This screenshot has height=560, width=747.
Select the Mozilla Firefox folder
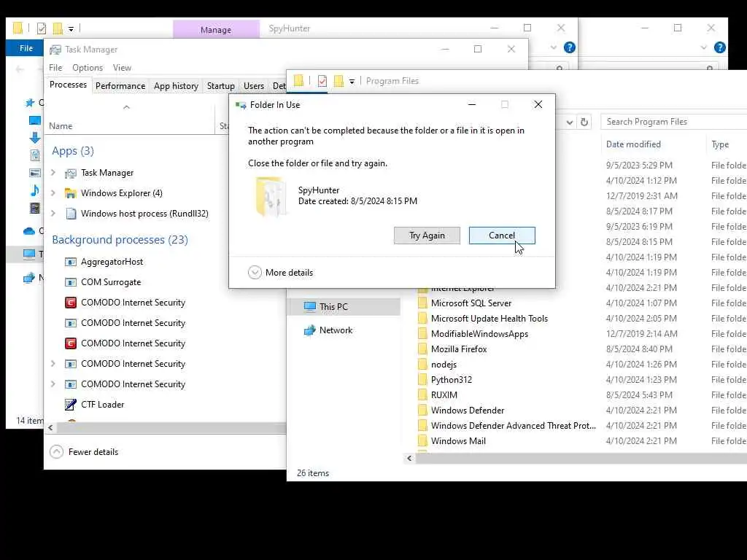point(459,349)
